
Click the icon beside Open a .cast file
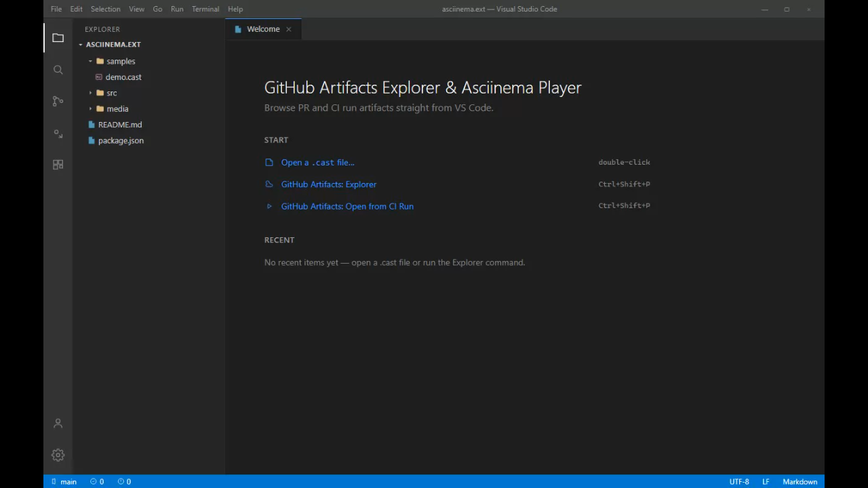tap(269, 163)
